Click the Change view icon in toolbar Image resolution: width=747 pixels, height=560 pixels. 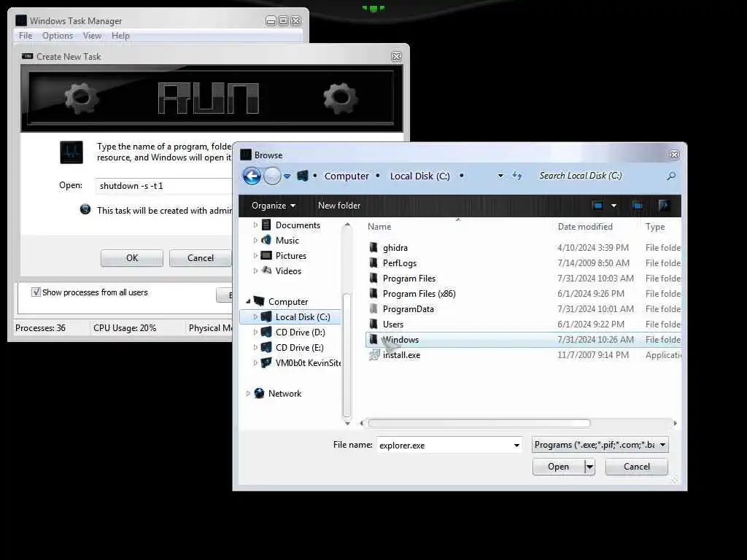point(597,206)
